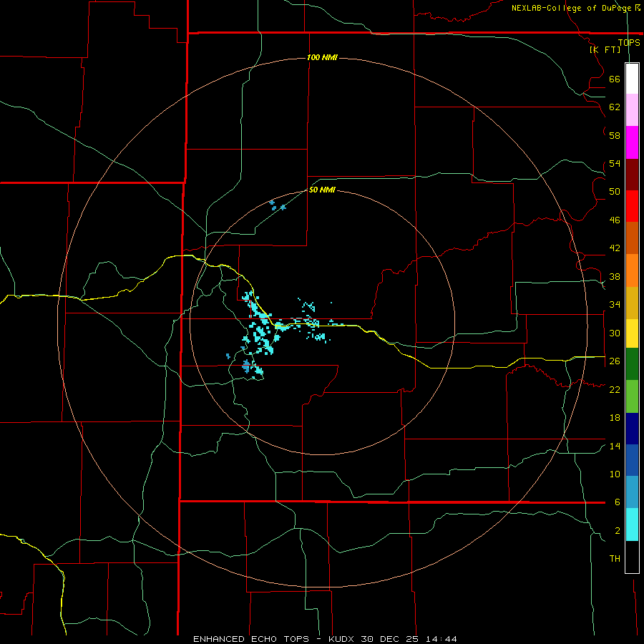Click the legend value "30"
Screen dimensions: 644x644
tap(615, 333)
